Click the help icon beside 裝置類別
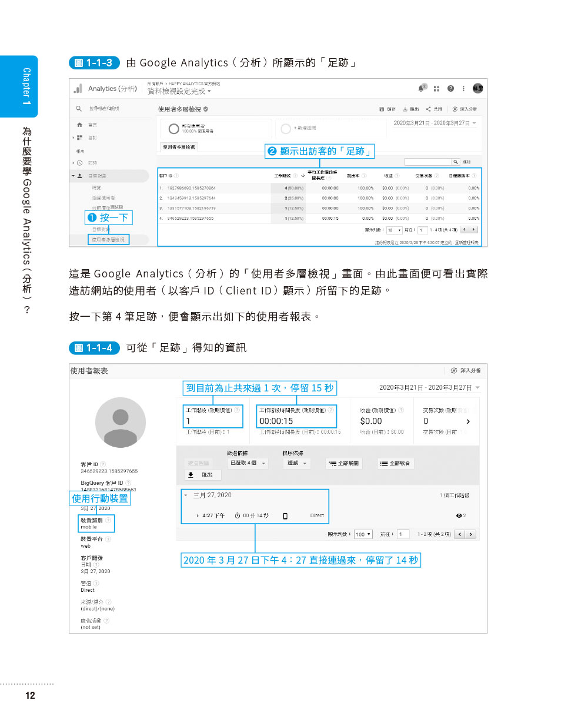588x727 pixels. tap(108, 521)
